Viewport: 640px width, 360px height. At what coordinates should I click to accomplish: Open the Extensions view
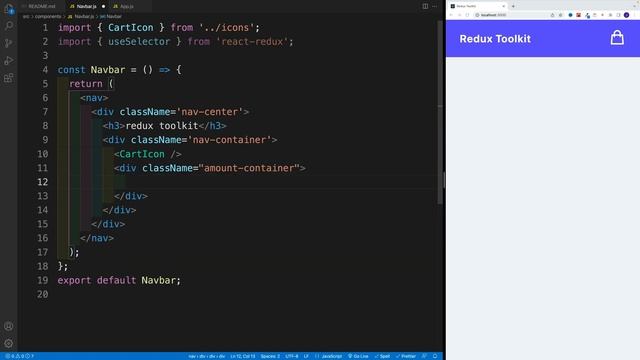point(9,78)
